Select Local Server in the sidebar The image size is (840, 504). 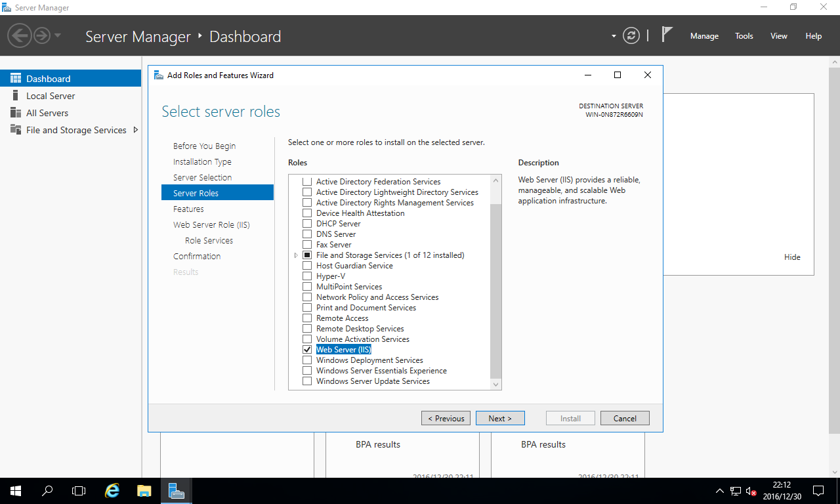point(70,96)
